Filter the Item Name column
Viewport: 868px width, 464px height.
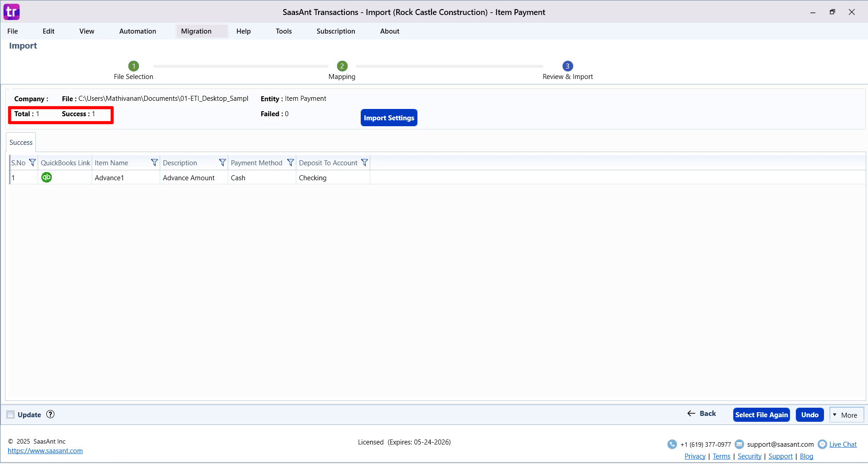pos(154,162)
